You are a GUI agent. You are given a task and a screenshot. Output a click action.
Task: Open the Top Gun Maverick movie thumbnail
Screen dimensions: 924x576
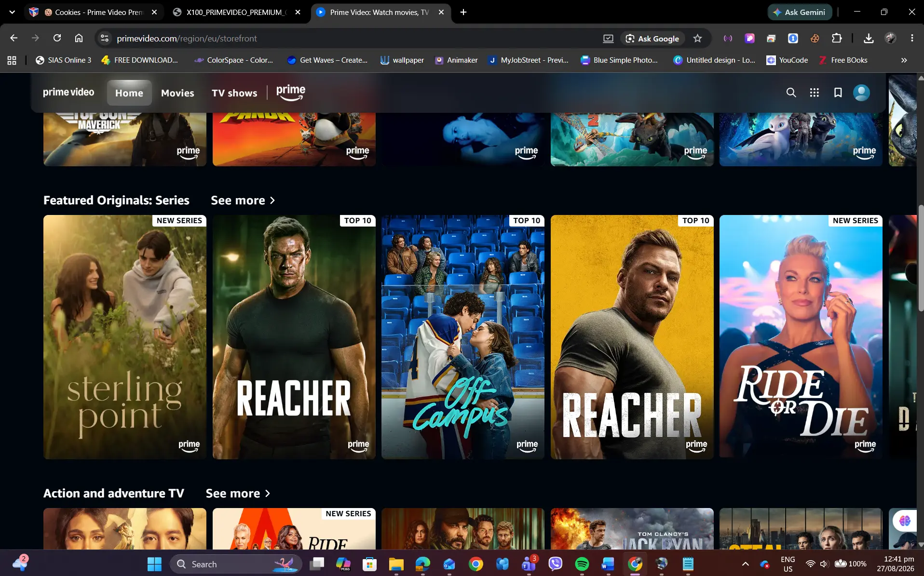click(x=125, y=140)
